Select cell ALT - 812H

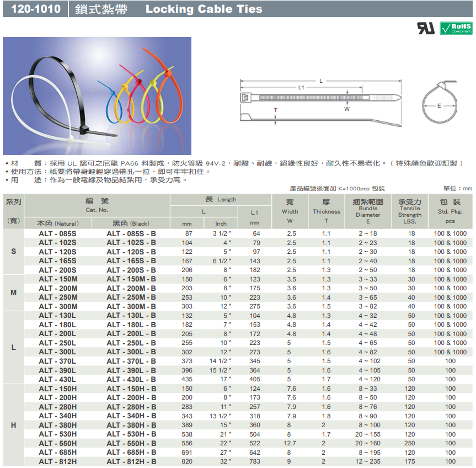tap(58, 461)
